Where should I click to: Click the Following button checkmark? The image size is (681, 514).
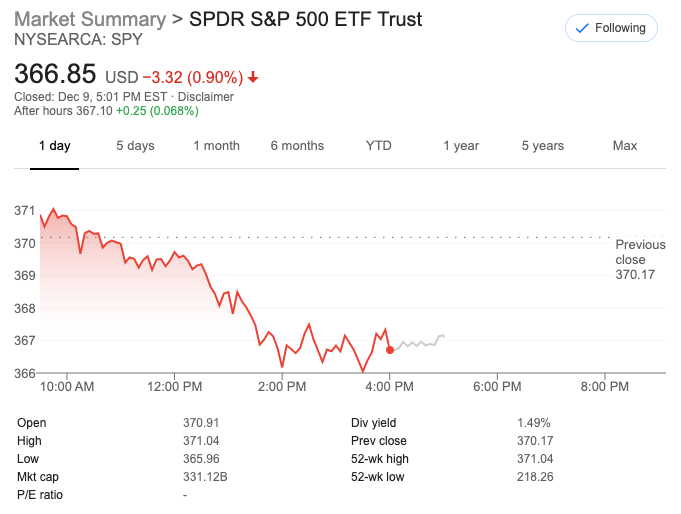[582, 28]
